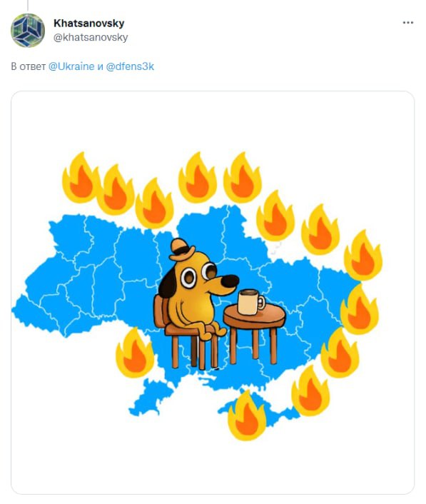Click the lone flame beside the dog's chair
The height and width of the screenshot is (504, 426).
[135, 353]
